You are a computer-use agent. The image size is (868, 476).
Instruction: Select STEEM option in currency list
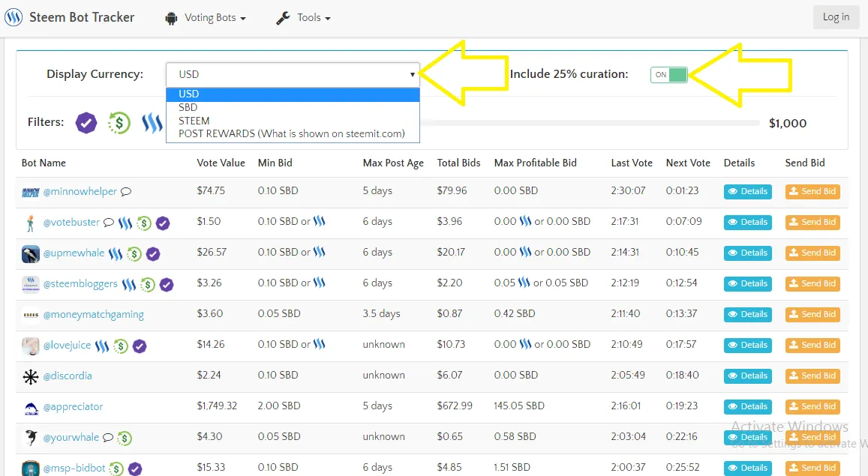[293, 121]
